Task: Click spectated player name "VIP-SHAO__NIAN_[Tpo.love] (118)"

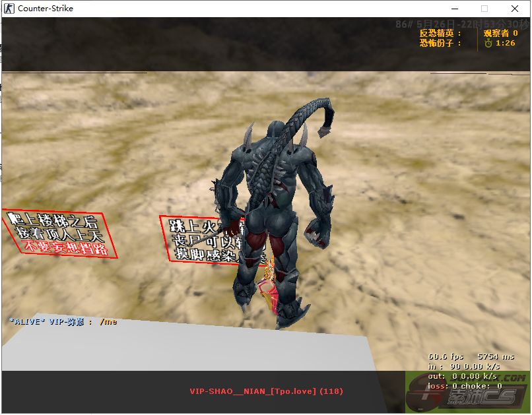Action: (267, 391)
